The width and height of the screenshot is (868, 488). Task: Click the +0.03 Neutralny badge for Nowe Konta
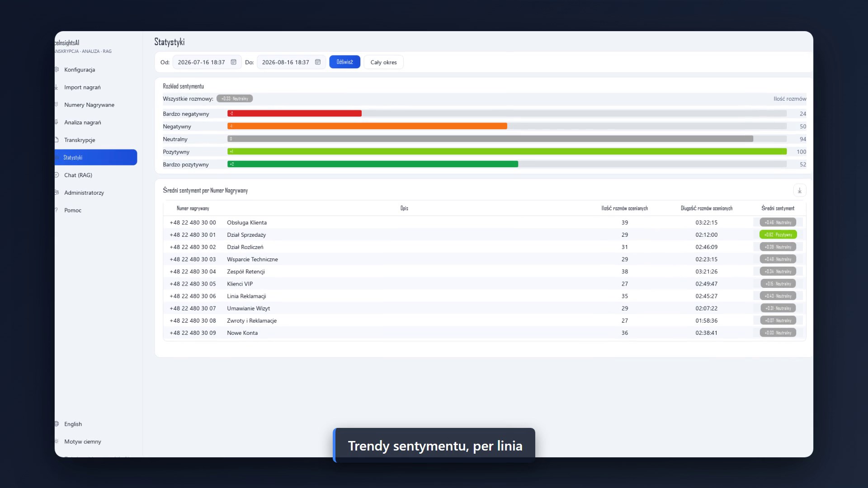778,333
